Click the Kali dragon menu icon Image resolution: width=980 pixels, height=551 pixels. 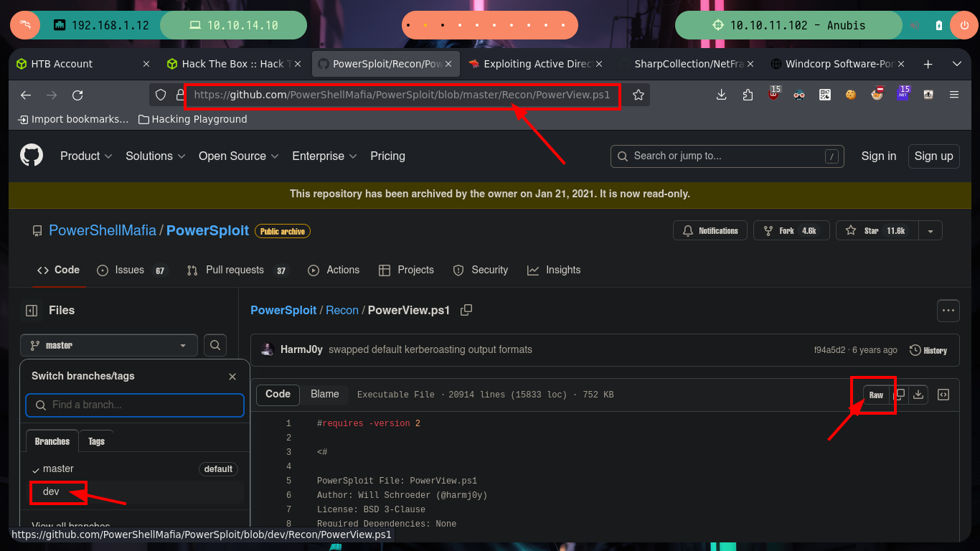(25, 25)
